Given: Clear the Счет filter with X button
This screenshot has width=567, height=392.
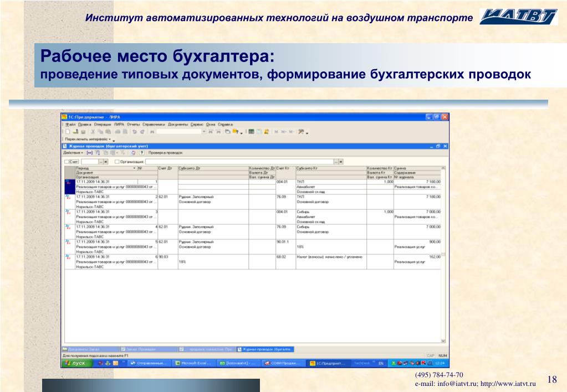Looking at the screenshot, I should 106,162.
